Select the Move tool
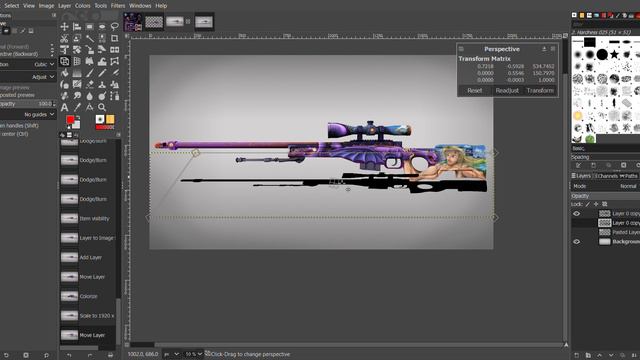The width and height of the screenshot is (640, 360). (64, 27)
